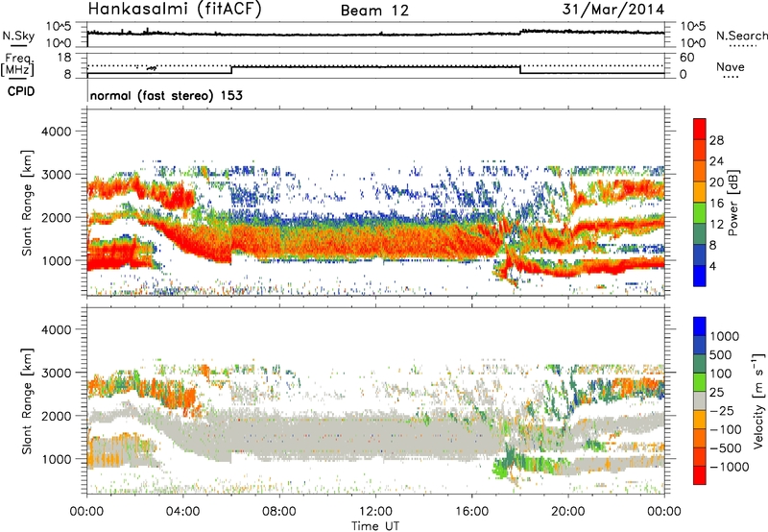
Task: Click the dotted N.Search legend line sample
Action: [743, 46]
